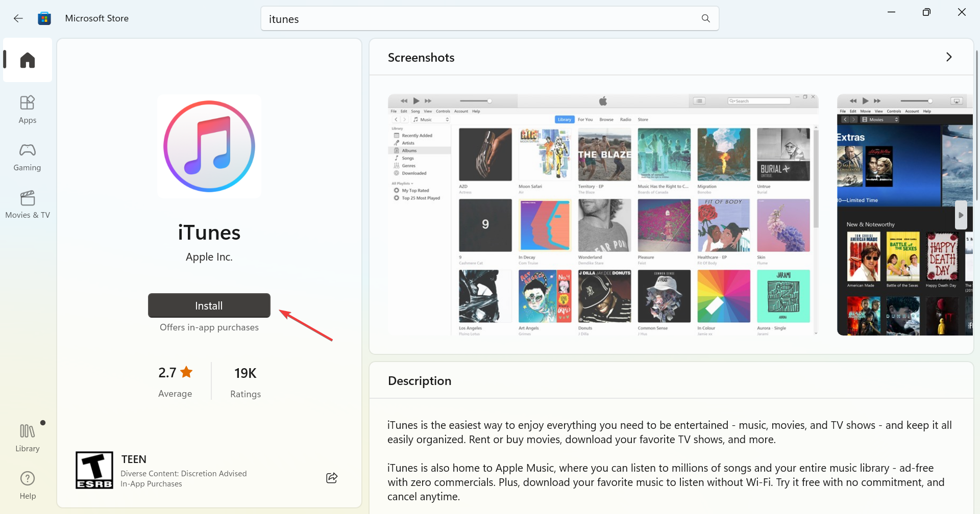980x514 pixels.
Task: Show next screenshot using right arrow
Action: [961, 215]
